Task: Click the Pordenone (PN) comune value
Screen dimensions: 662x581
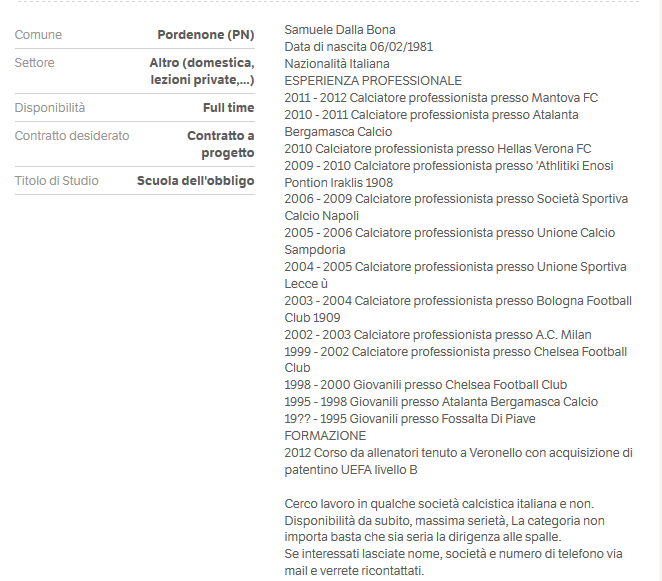Action: 206,35
